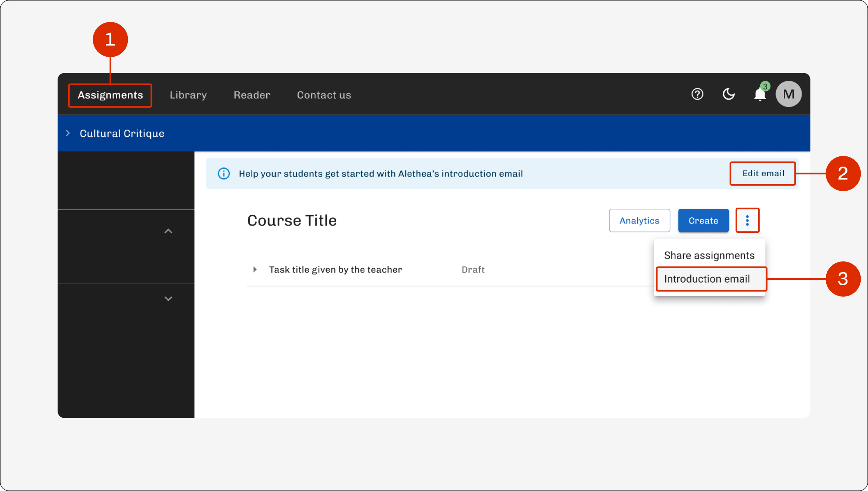Open Cultural Critique course label

pyautogui.click(x=122, y=133)
